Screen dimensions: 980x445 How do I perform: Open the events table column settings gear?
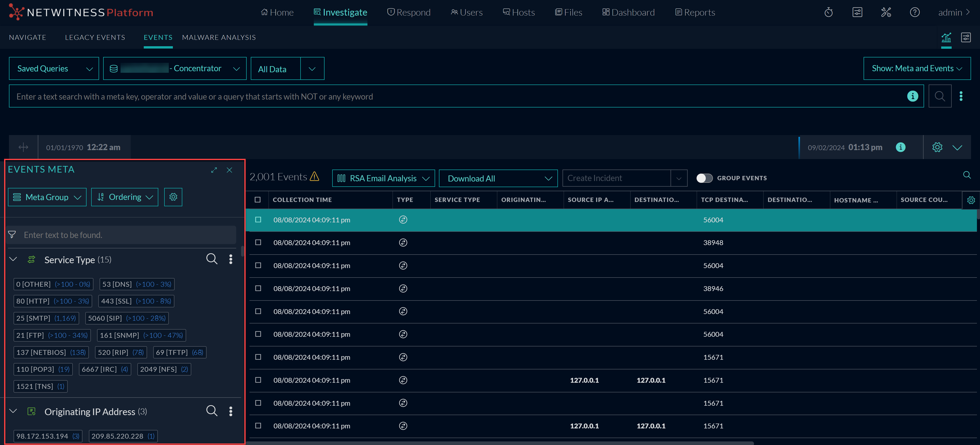tap(971, 200)
